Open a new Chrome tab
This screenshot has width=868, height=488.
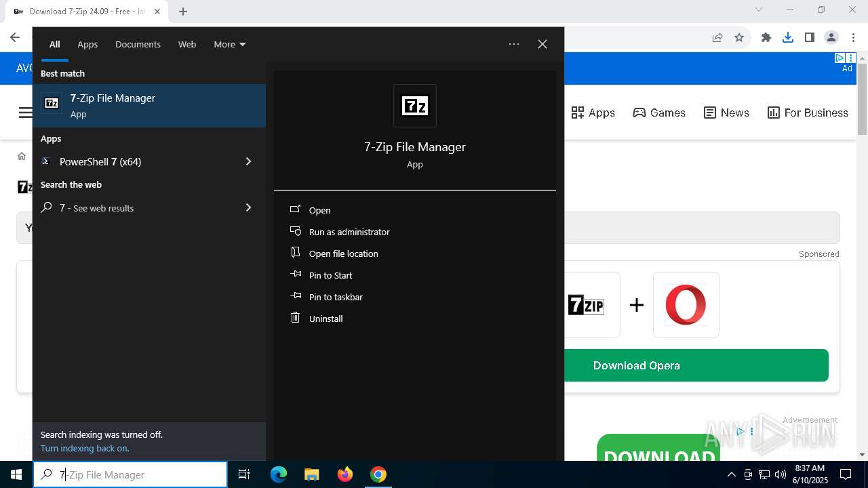[183, 11]
